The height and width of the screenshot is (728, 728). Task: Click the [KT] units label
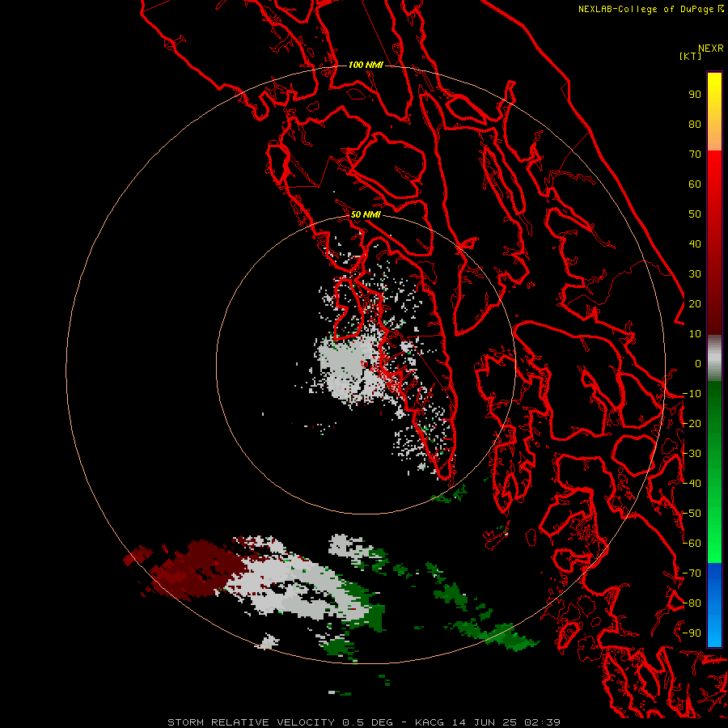tap(690, 56)
